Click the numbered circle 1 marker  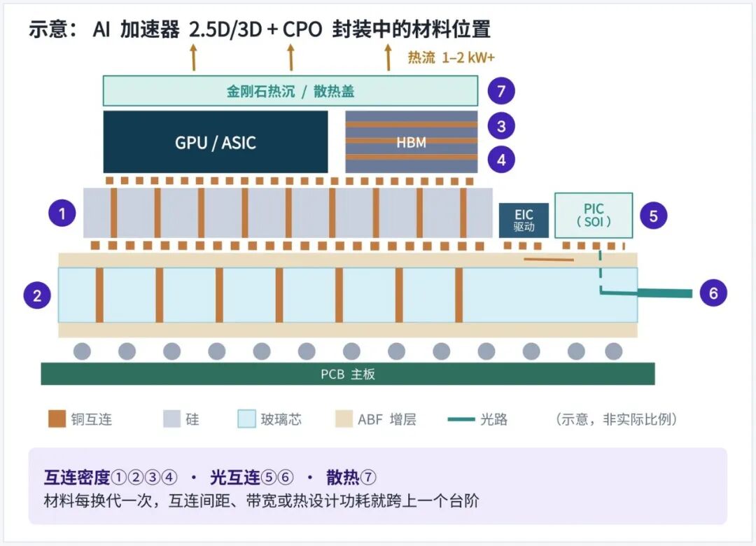click(62, 213)
